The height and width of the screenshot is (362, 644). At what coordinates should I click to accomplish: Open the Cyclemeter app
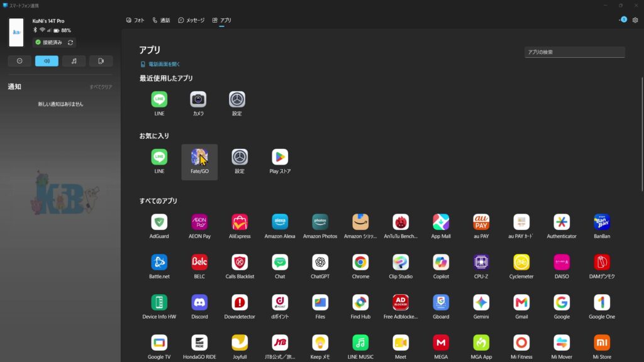pos(521,262)
